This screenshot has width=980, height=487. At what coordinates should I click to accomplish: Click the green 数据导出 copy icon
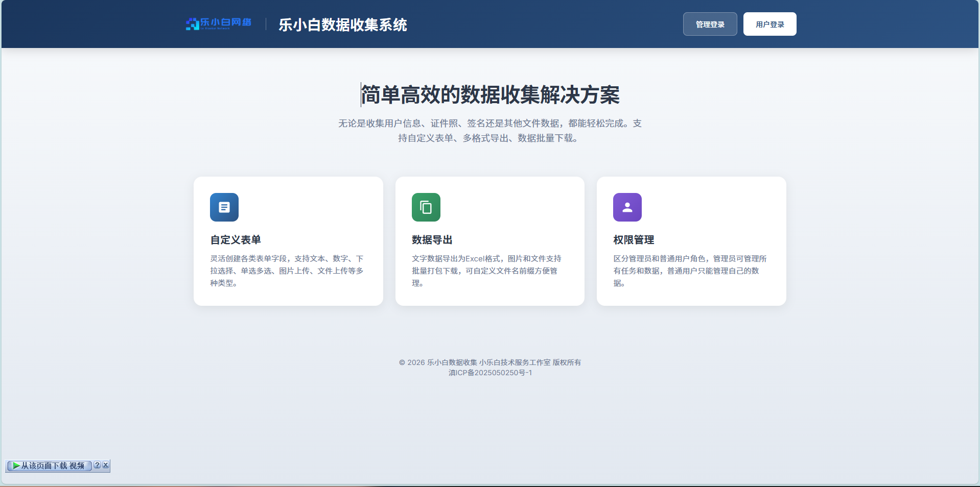426,207
